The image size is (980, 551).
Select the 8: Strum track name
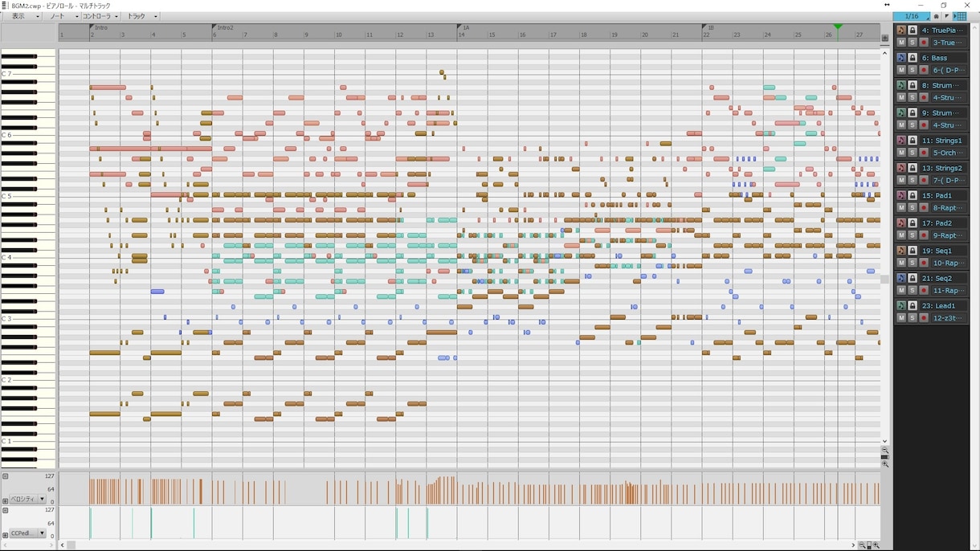click(x=943, y=85)
